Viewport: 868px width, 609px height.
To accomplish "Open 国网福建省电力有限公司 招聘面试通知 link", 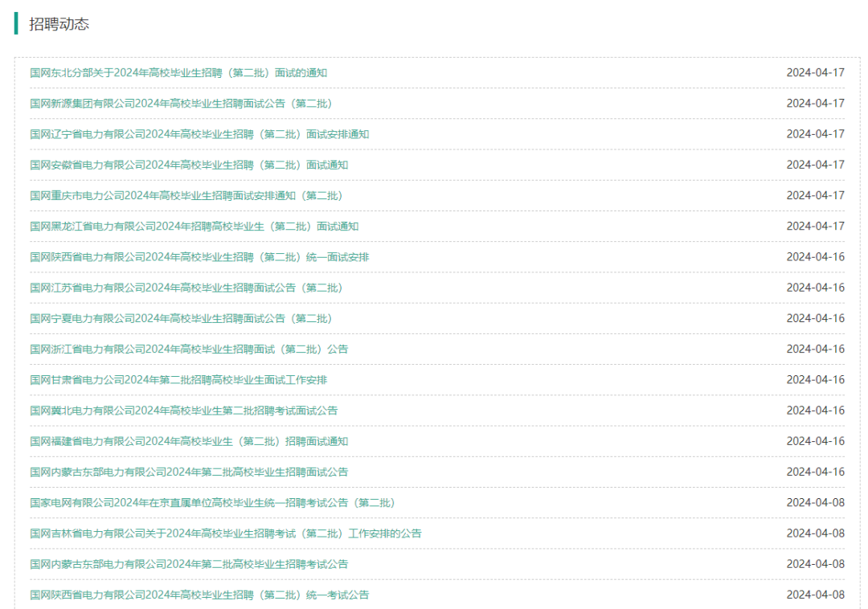I will pos(189,441).
